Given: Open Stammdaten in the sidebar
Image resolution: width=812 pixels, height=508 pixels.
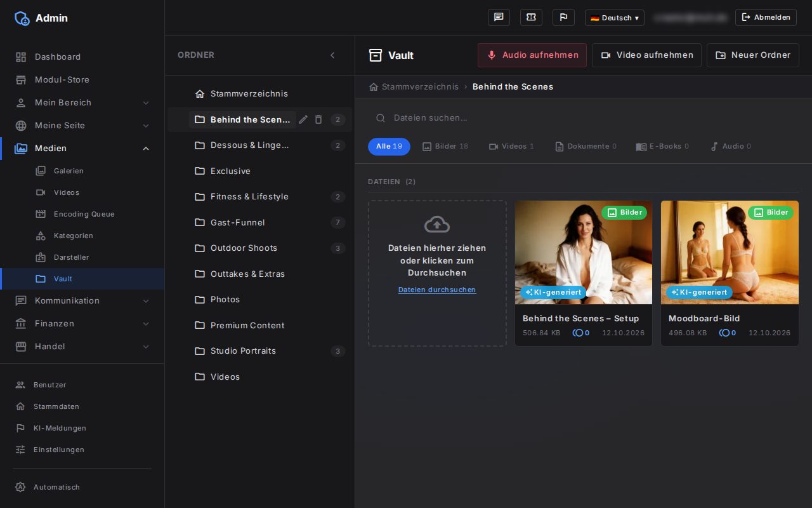Looking at the screenshot, I should point(82,406).
